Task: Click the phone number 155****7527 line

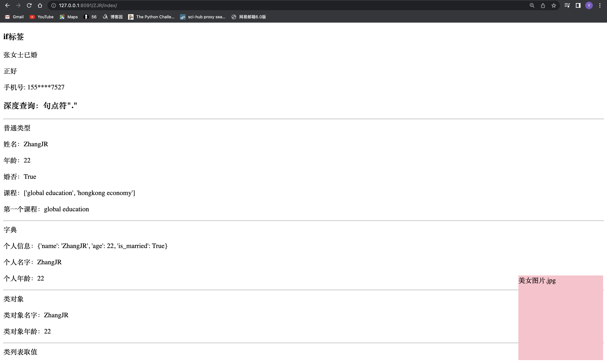Action: [x=34, y=87]
